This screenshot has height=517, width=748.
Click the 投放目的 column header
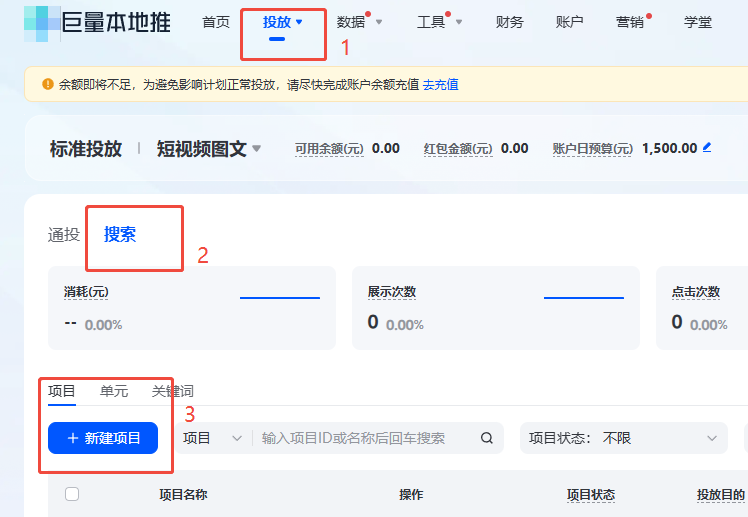pyautogui.click(x=721, y=495)
